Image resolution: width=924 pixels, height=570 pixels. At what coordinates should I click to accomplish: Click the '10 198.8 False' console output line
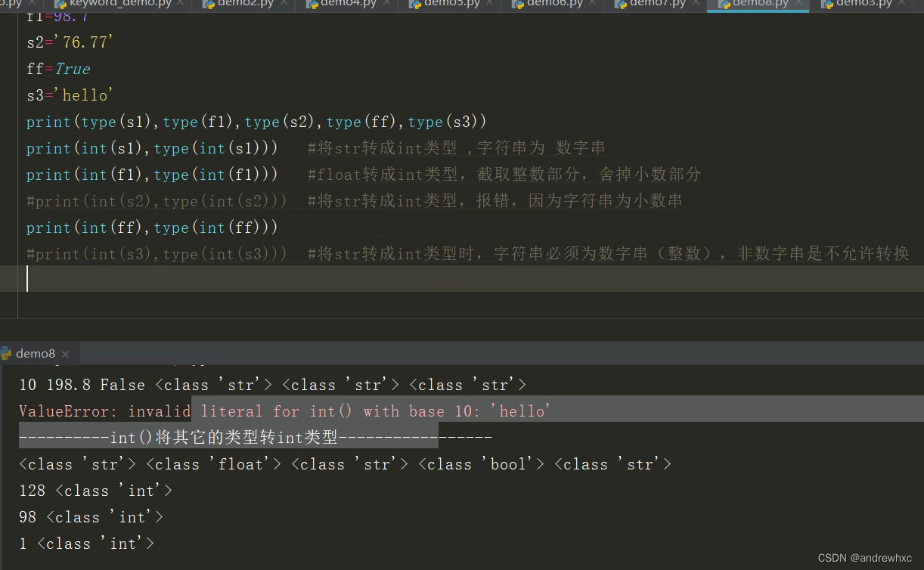272,385
